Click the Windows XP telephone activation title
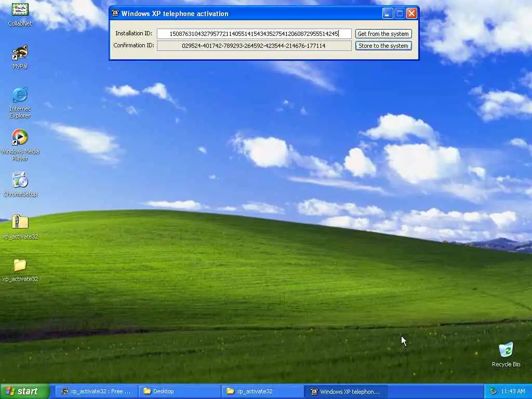 click(175, 14)
